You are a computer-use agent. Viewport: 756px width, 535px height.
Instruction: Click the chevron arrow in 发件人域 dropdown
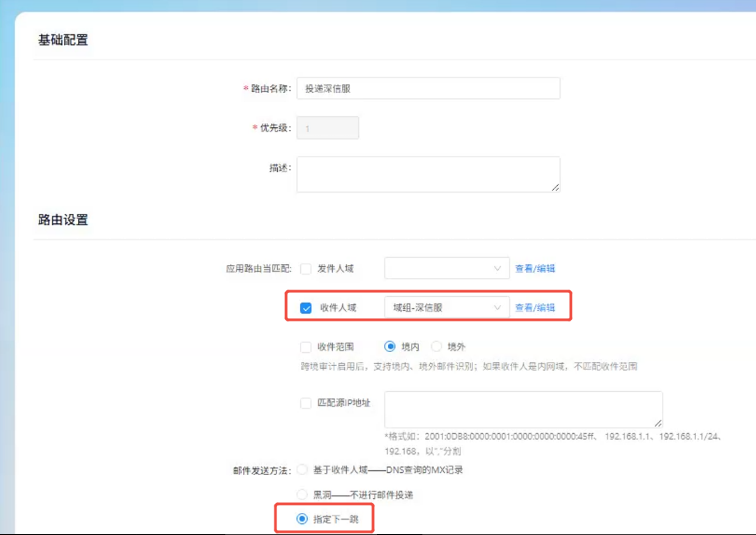(497, 268)
